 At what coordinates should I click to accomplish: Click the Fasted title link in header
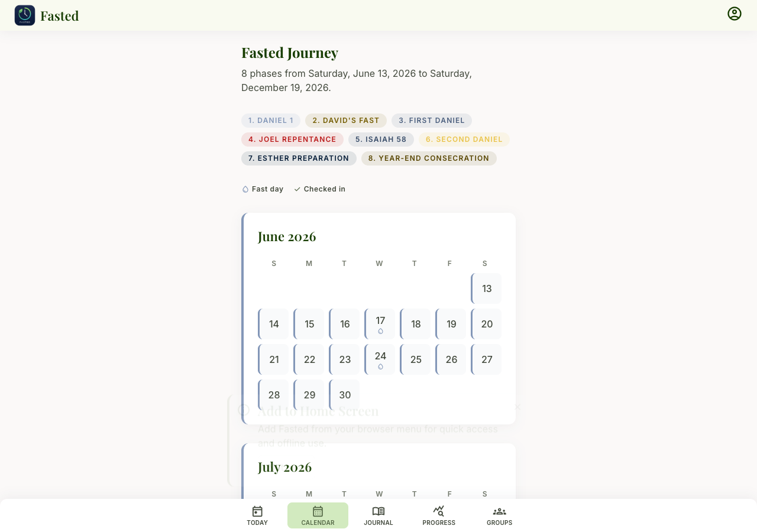pyautogui.click(x=60, y=16)
